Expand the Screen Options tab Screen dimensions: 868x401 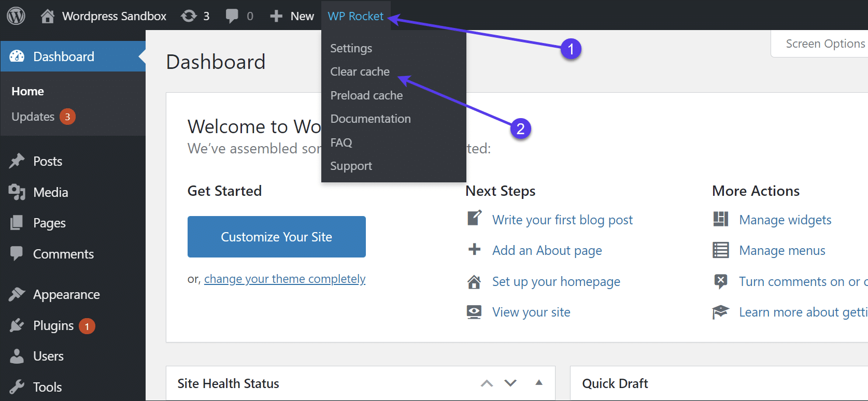click(x=825, y=44)
